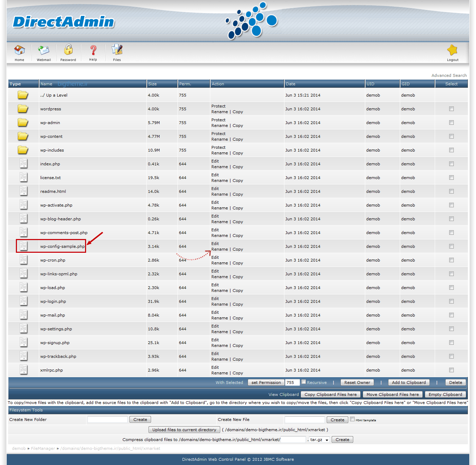
Task: Open the Webmail icon
Action: click(x=44, y=50)
